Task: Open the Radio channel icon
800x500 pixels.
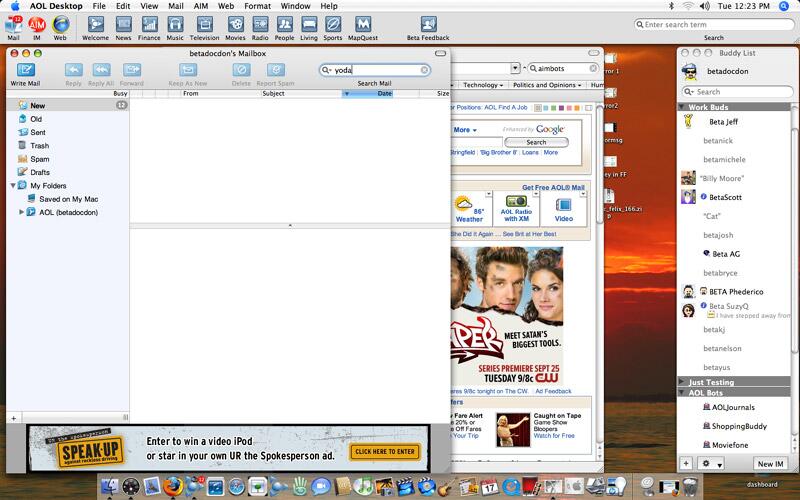Action: (260, 26)
